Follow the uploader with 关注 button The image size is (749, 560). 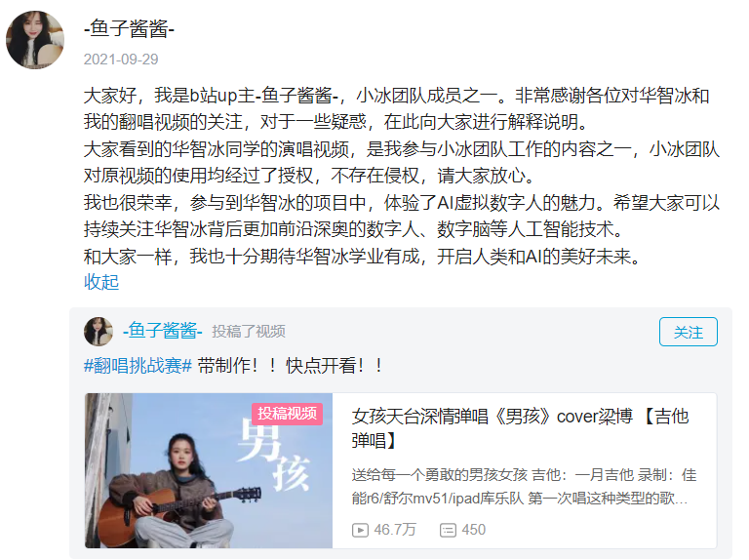(x=688, y=332)
